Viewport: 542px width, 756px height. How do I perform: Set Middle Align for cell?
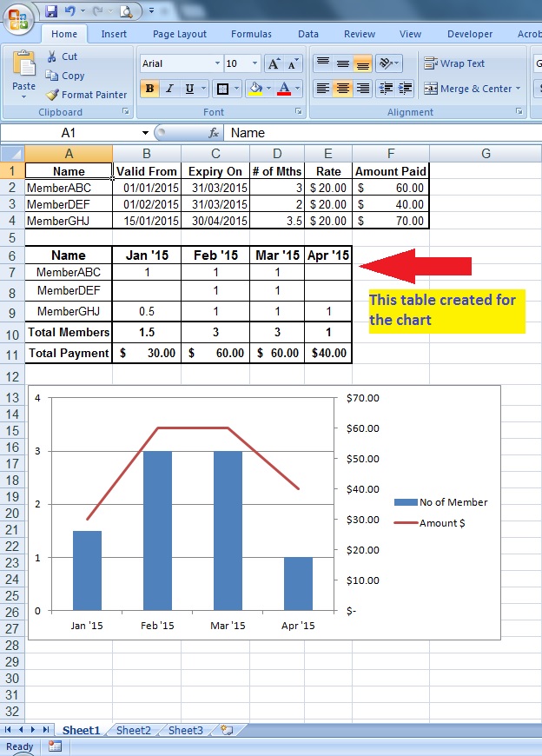tap(342, 63)
